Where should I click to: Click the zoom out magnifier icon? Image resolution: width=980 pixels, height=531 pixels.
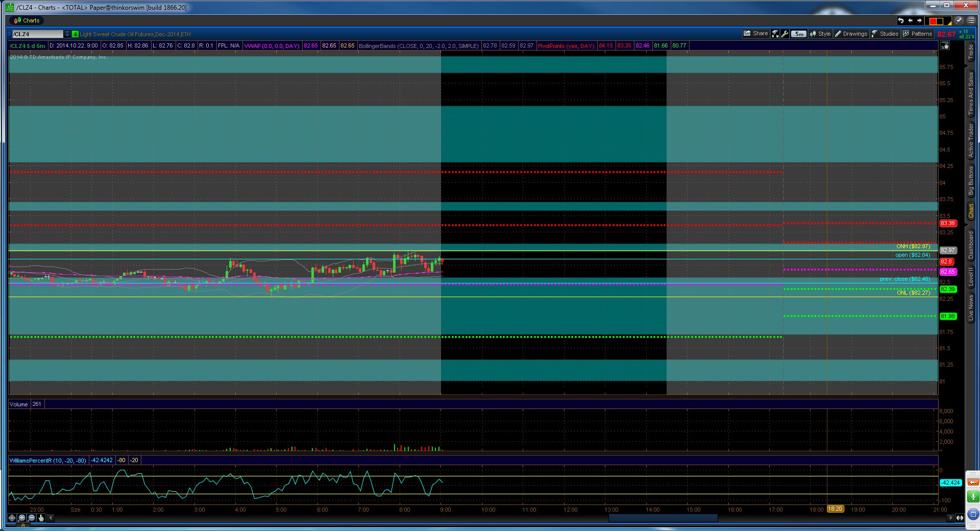click(x=32, y=518)
